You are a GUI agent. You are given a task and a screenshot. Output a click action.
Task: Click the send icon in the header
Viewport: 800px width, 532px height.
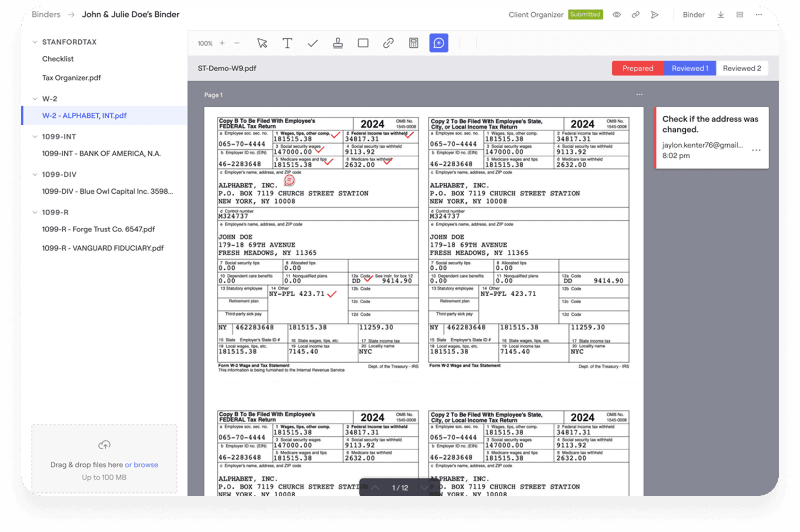655,15
